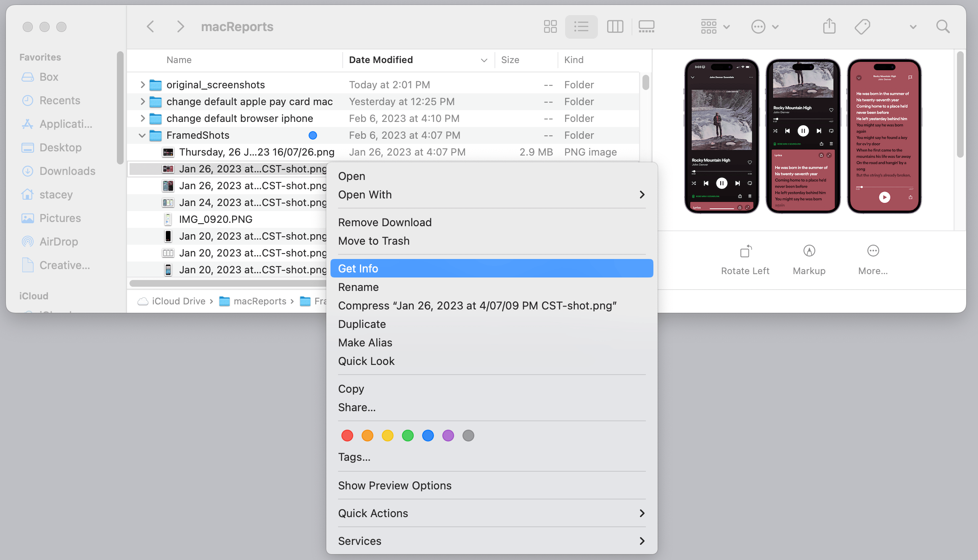Open the Quick Actions submenu
Viewport: 978px width, 560px height.
click(492, 513)
